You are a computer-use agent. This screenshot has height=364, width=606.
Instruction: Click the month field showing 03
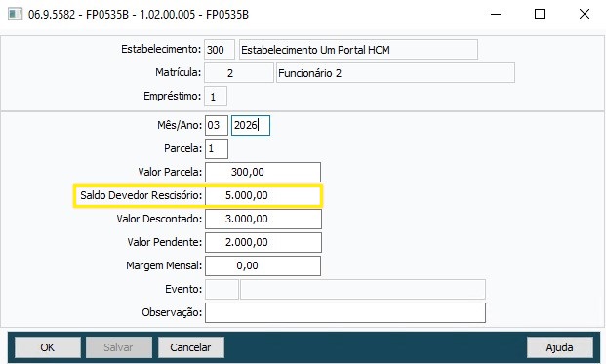[217, 125]
